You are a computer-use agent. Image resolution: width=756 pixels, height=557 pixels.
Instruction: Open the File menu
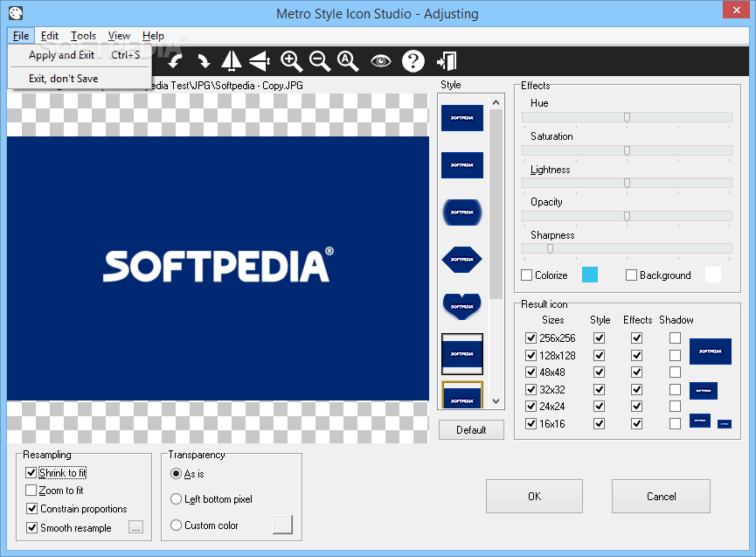click(x=21, y=36)
